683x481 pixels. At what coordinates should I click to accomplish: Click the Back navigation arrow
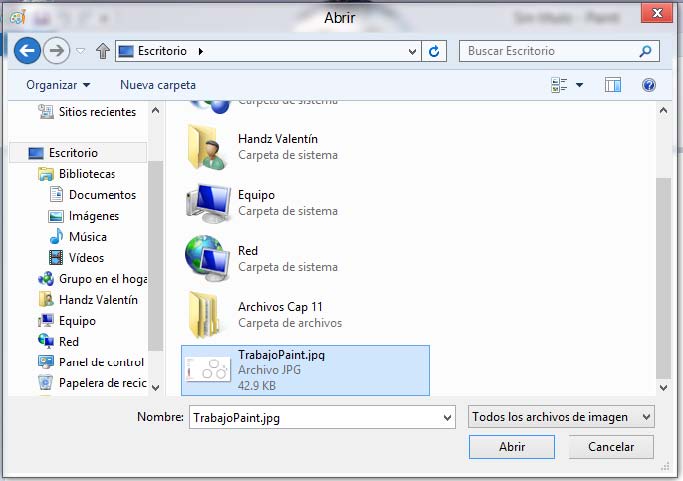pyautogui.click(x=27, y=50)
